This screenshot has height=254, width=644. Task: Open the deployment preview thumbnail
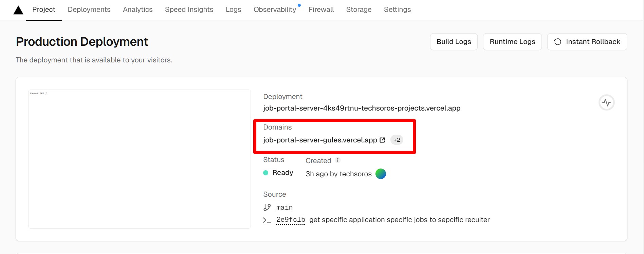pyautogui.click(x=139, y=159)
